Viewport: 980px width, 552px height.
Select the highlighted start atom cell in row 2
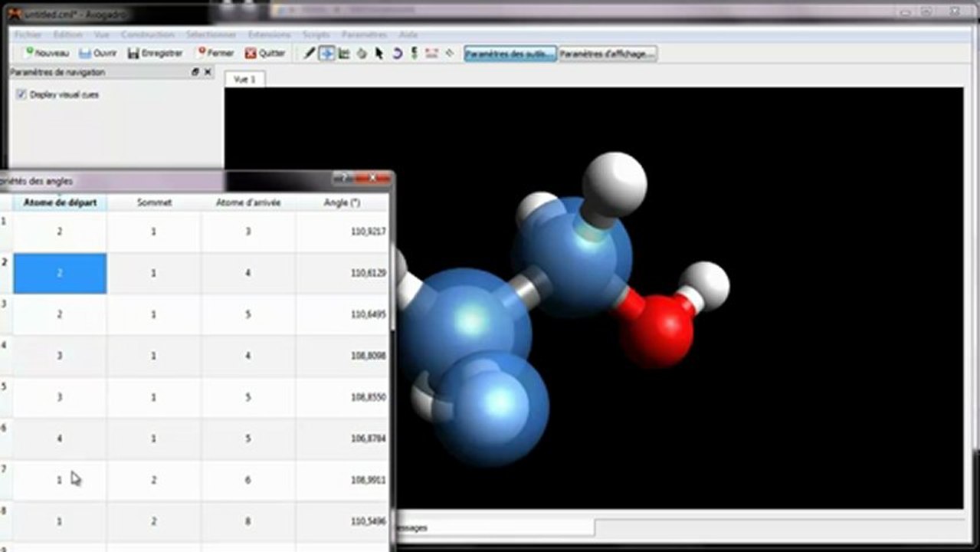tap(60, 273)
